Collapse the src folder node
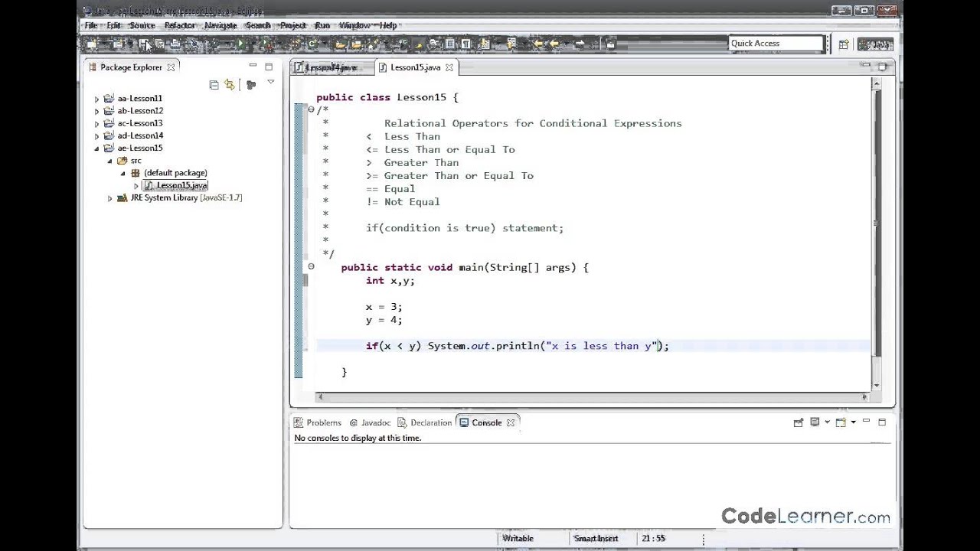980x551 pixels. (x=109, y=161)
